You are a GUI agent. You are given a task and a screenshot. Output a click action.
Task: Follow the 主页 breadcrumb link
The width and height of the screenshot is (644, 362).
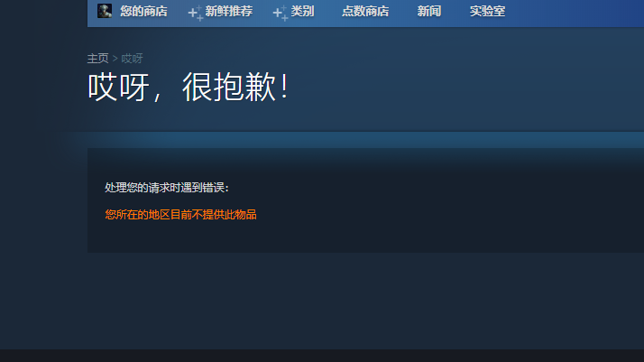(x=97, y=59)
